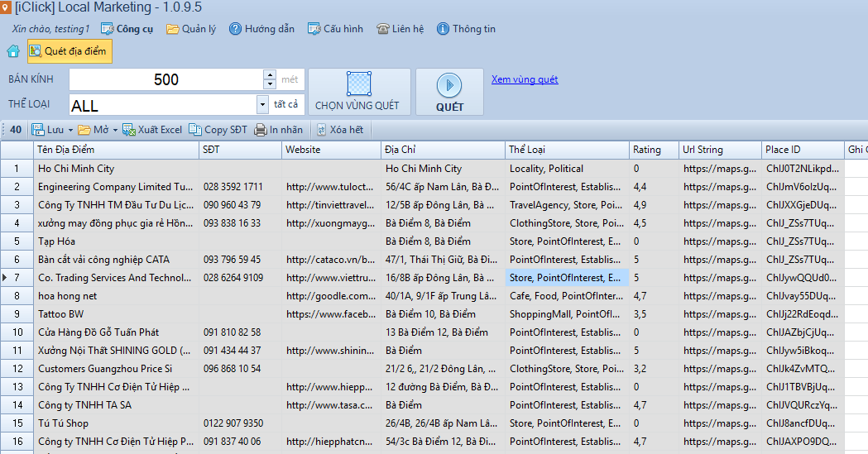Click address 13 Bà Điểm 12 cell
This screenshot has width=868, height=454.
(443, 332)
